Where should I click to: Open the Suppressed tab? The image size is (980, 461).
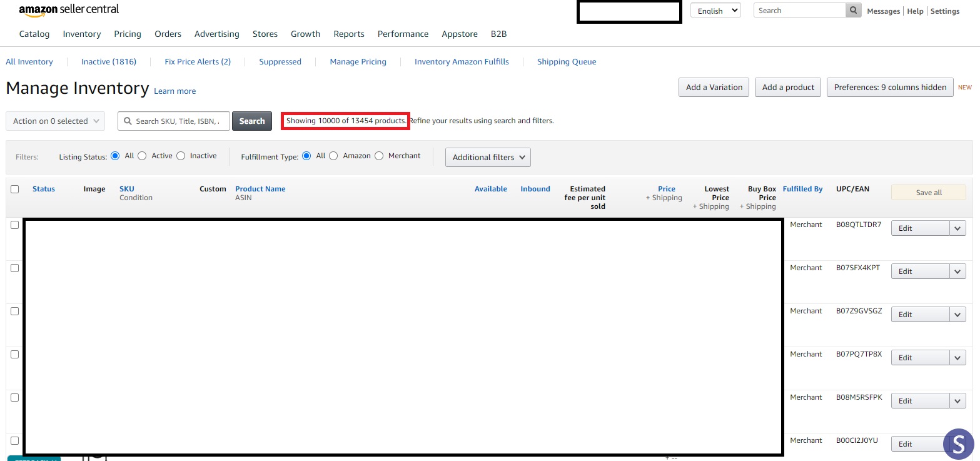click(280, 62)
